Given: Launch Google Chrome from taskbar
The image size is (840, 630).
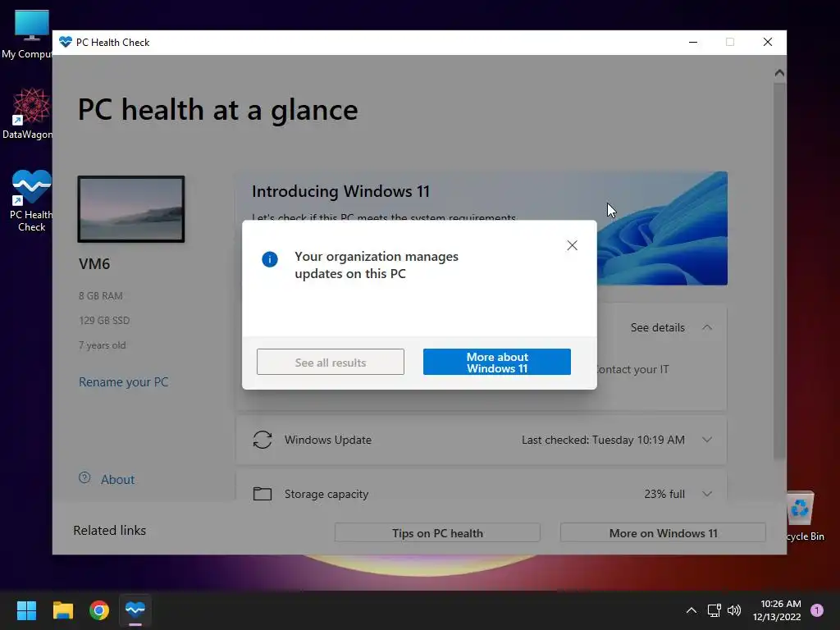Looking at the screenshot, I should [x=99, y=610].
